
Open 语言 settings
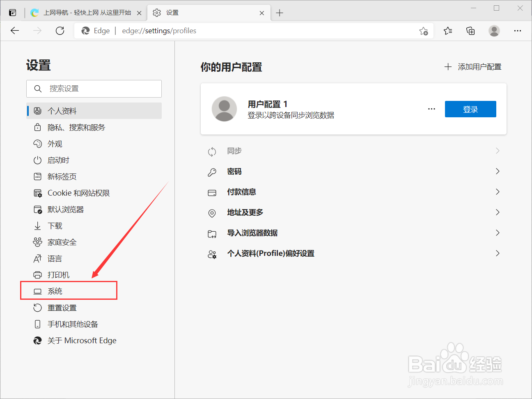tap(94, 258)
